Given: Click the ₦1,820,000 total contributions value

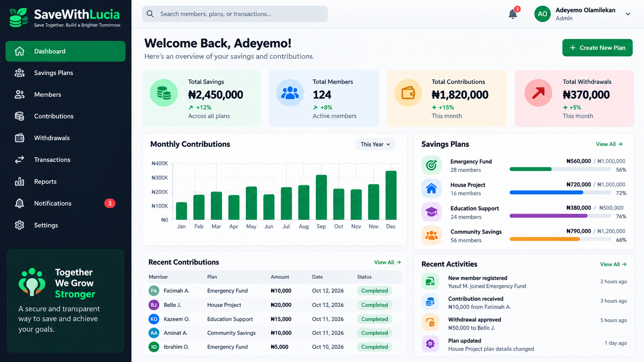Looking at the screenshot, I should 460,95.
